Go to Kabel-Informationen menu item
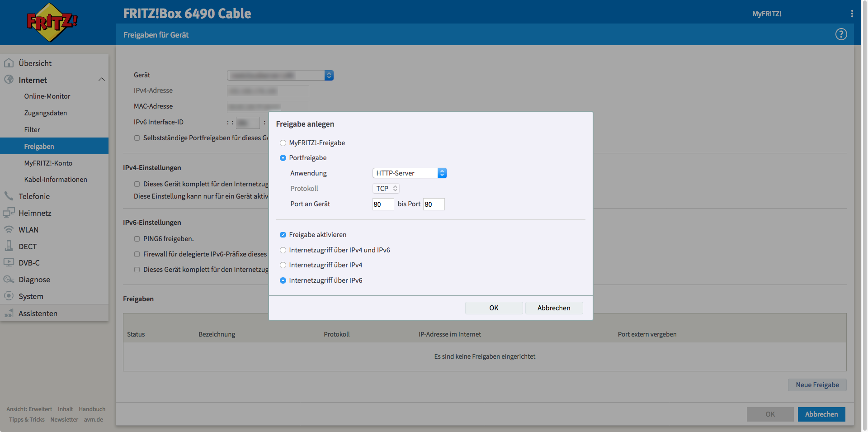This screenshot has height=432, width=868. click(55, 180)
